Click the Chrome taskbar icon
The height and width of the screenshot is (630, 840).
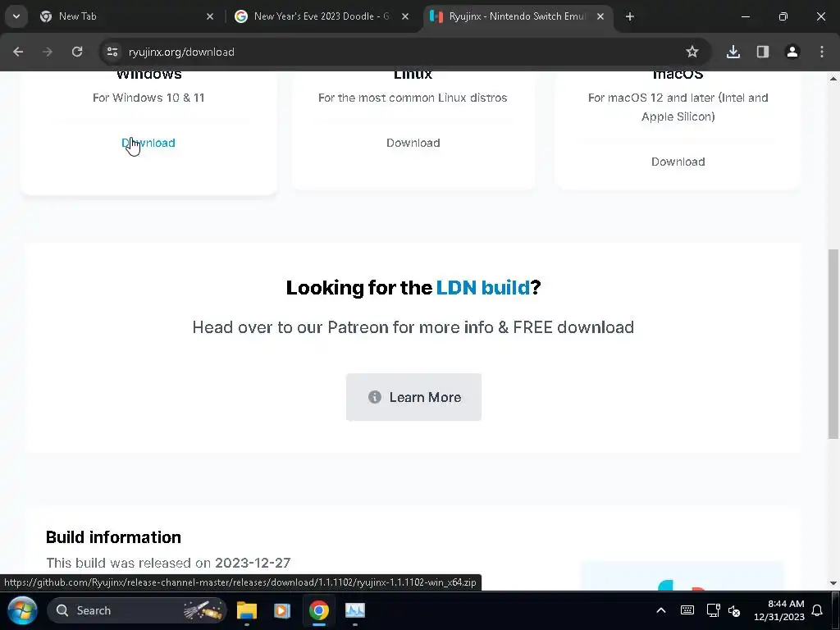click(319, 610)
